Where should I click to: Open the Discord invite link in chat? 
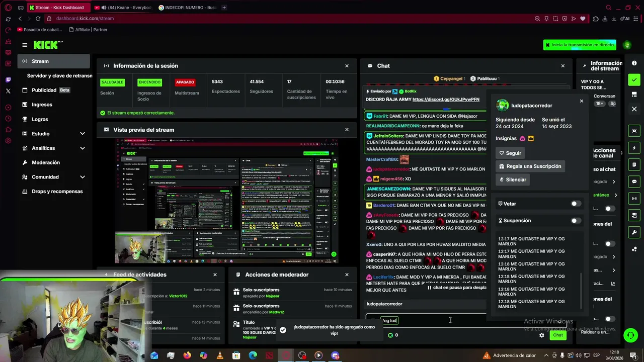(x=446, y=100)
